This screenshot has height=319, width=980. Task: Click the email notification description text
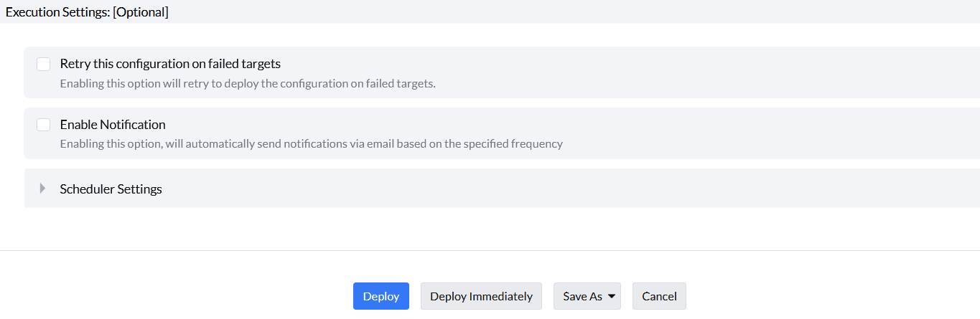(311, 143)
